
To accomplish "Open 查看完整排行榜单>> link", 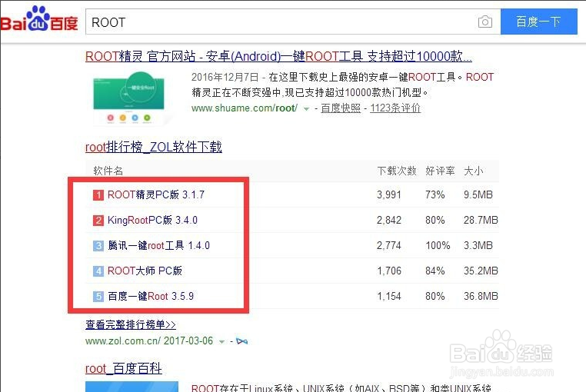I will click(x=131, y=324).
